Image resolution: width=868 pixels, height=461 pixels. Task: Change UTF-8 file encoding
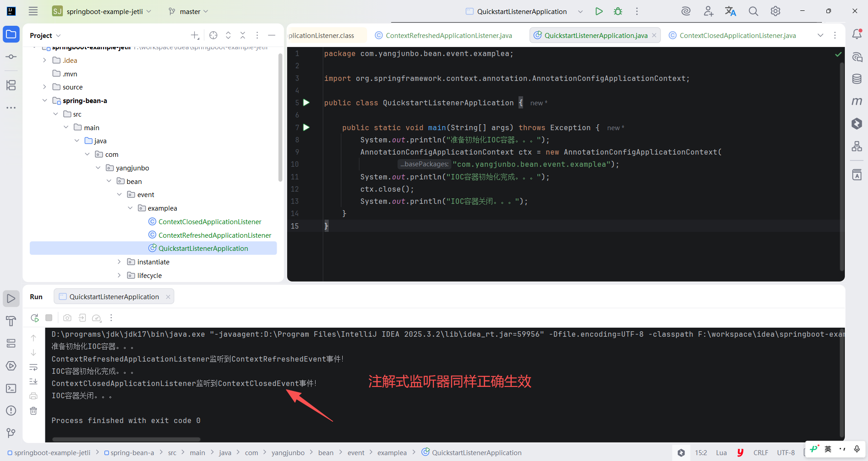coord(786,452)
